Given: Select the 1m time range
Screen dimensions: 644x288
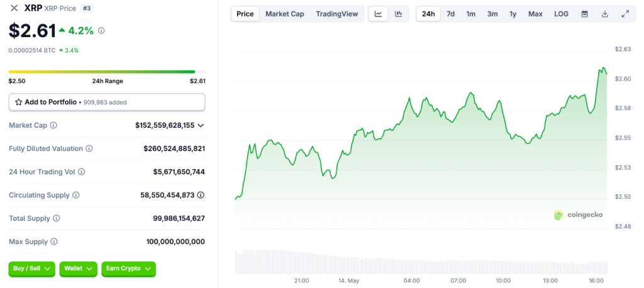Looking at the screenshot, I should [470, 14].
